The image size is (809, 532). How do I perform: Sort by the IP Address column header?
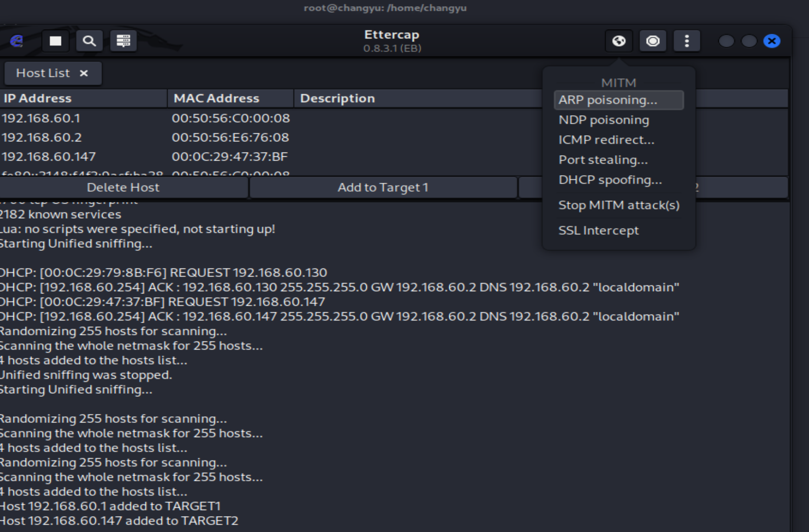pyautogui.click(x=83, y=98)
